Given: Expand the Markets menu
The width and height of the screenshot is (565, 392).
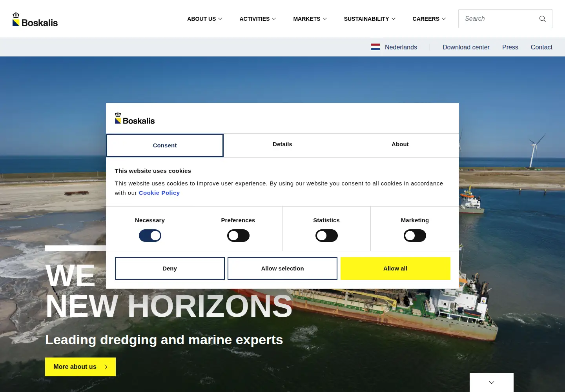Looking at the screenshot, I should point(310,19).
